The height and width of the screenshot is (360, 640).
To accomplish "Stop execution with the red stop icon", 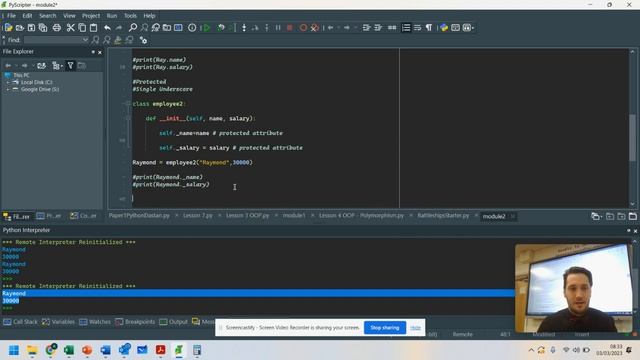I will click(289, 28).
